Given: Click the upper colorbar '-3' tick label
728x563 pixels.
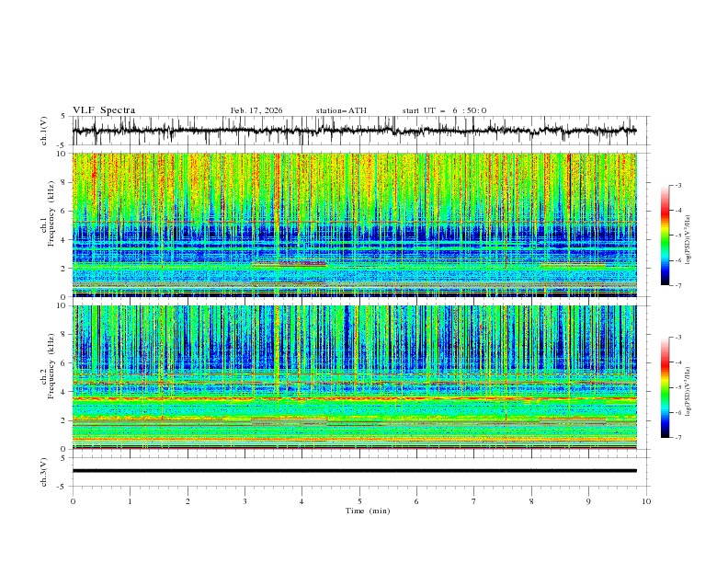Looking at the screenshot, I should click(x=678, y=185).
